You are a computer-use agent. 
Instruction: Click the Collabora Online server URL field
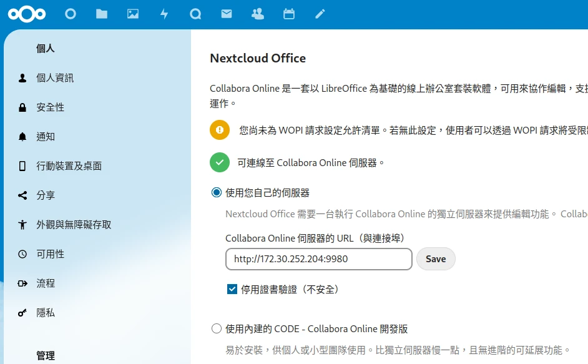tap(318, 259)
